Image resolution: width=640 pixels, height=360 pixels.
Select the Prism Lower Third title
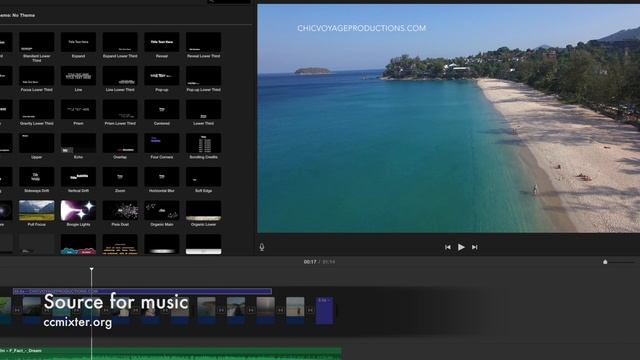120,110
